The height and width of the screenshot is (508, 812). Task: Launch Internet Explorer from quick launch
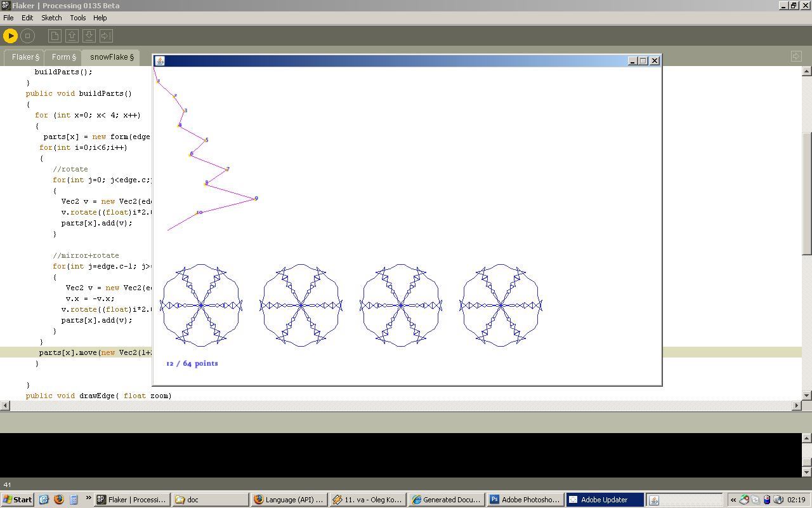[x=44, y=500]
